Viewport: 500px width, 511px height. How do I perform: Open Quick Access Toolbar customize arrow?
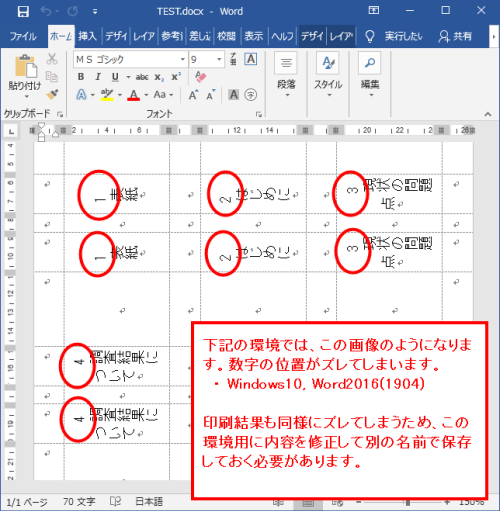(x=95, y=12)
